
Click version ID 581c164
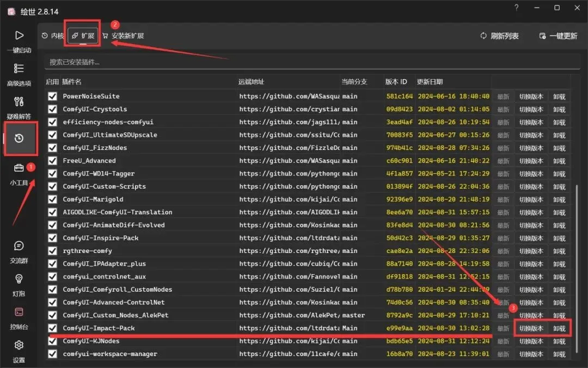[400, 96]
